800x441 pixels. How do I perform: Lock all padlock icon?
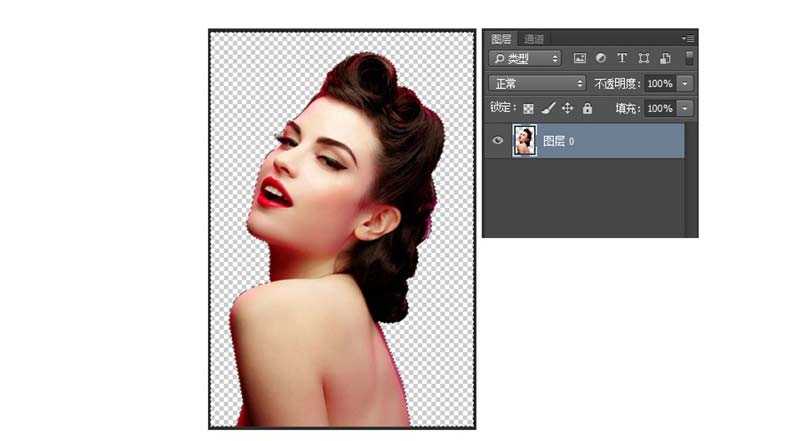coord(587,108)
